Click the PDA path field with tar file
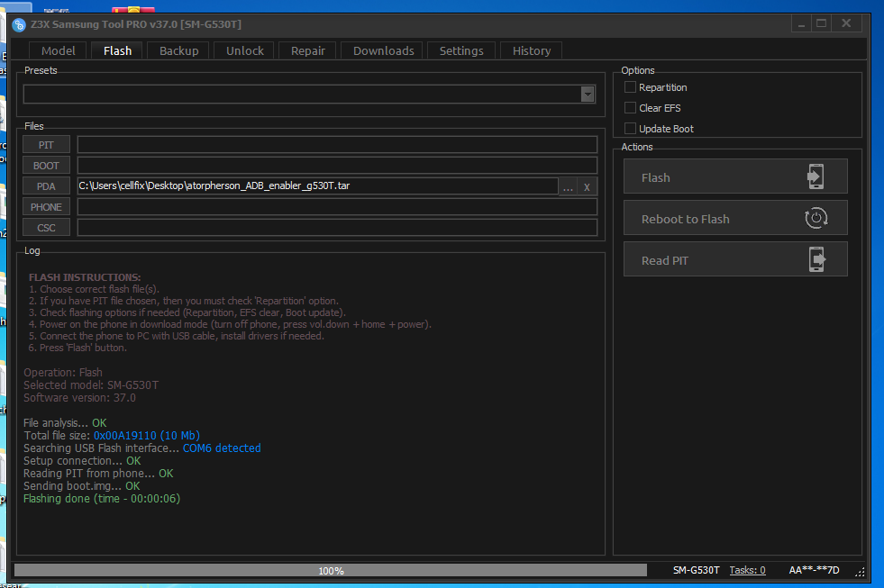 coord(317,185)
